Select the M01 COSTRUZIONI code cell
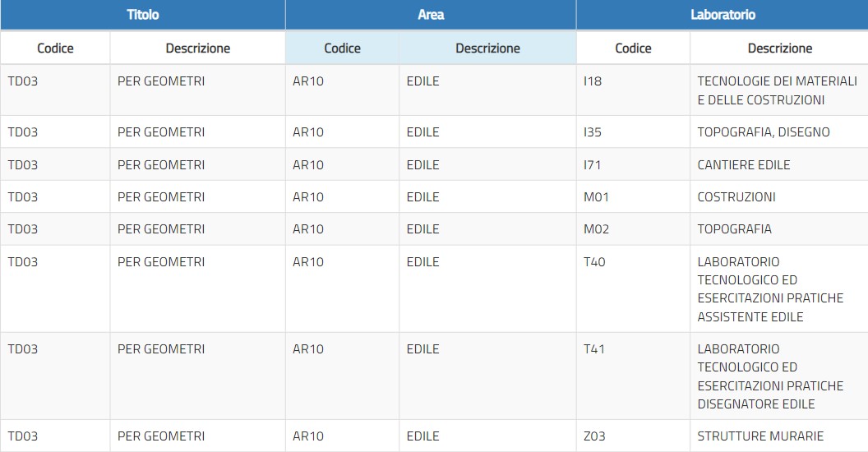 pos(633,196)
